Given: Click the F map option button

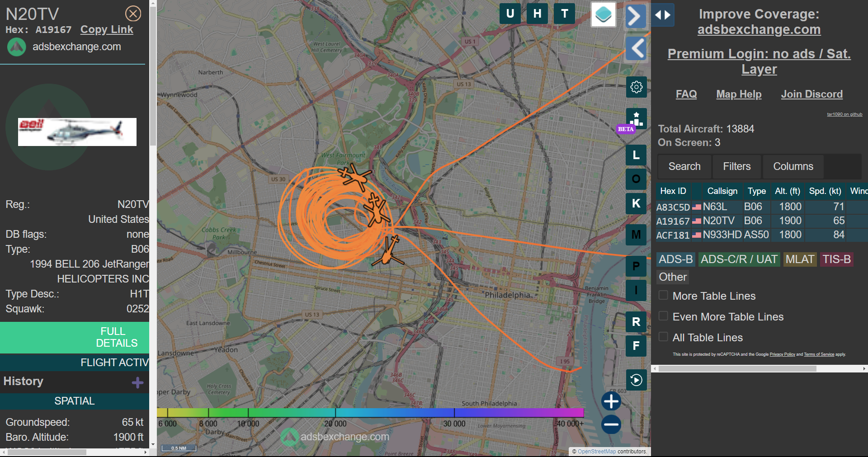Looking at the screenshot, I should (636, 346).
